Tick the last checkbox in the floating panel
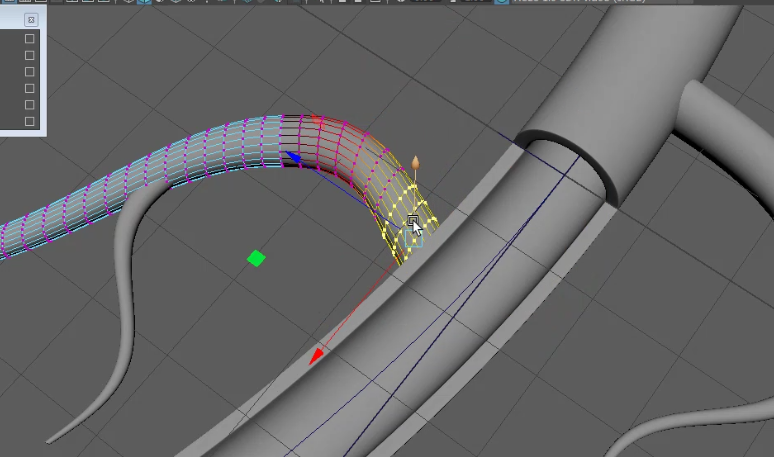Screen dimensions: 774x457 tap(30, 121)
